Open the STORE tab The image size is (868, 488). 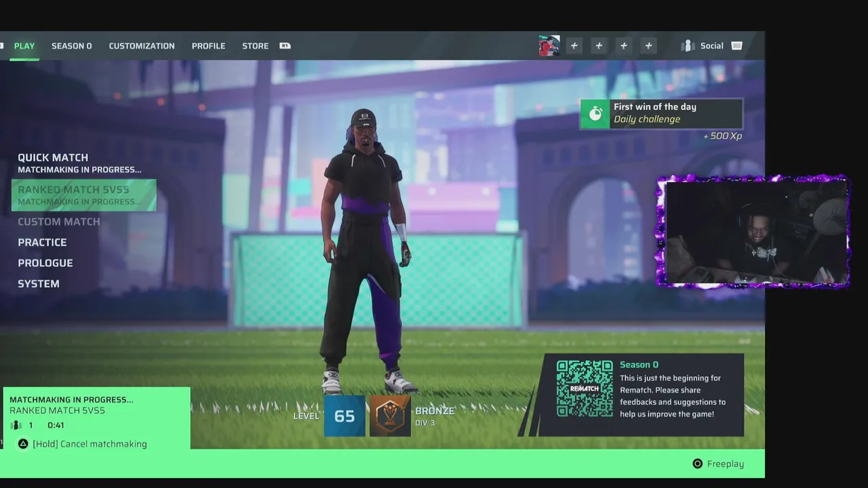coord(255,46)
